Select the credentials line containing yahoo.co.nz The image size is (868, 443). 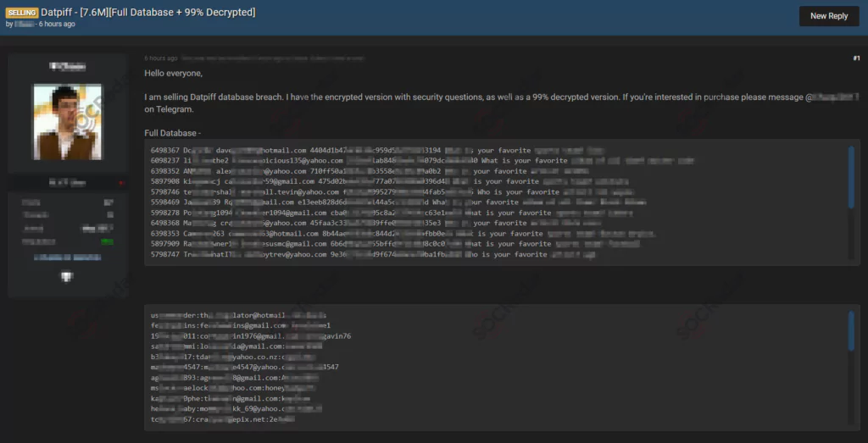tap(233, 357)
